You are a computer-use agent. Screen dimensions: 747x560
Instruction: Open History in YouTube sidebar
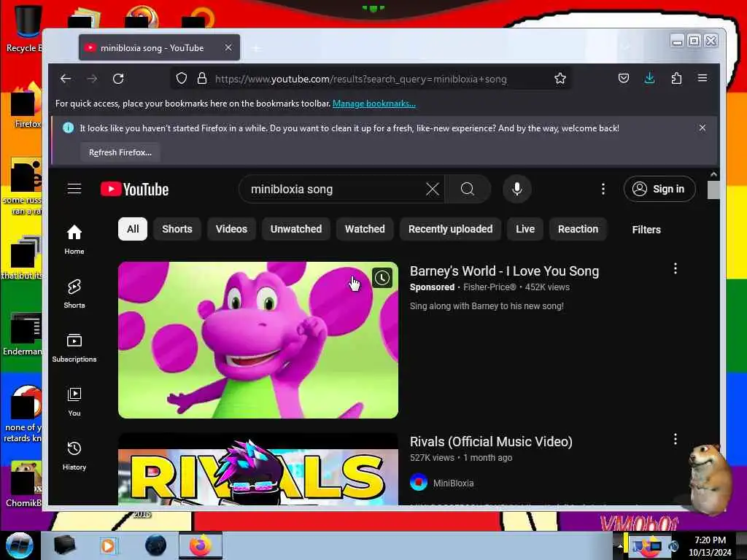point(74,455)
